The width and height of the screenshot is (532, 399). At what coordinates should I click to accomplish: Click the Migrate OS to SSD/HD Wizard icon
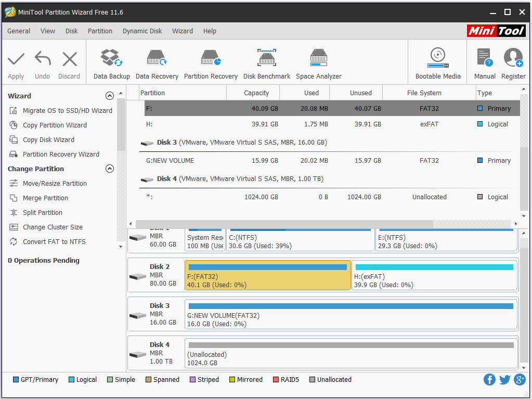point(14,111)
